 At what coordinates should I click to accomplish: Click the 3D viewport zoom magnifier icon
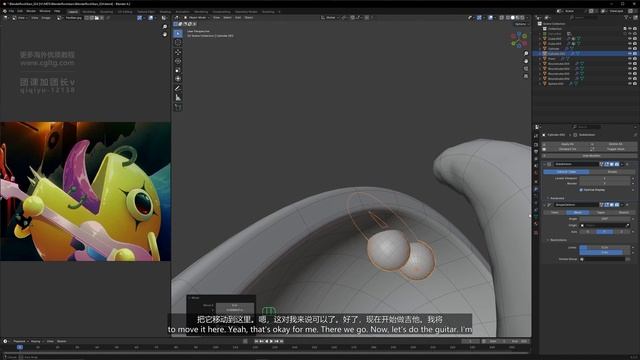[x=526, y=53]
